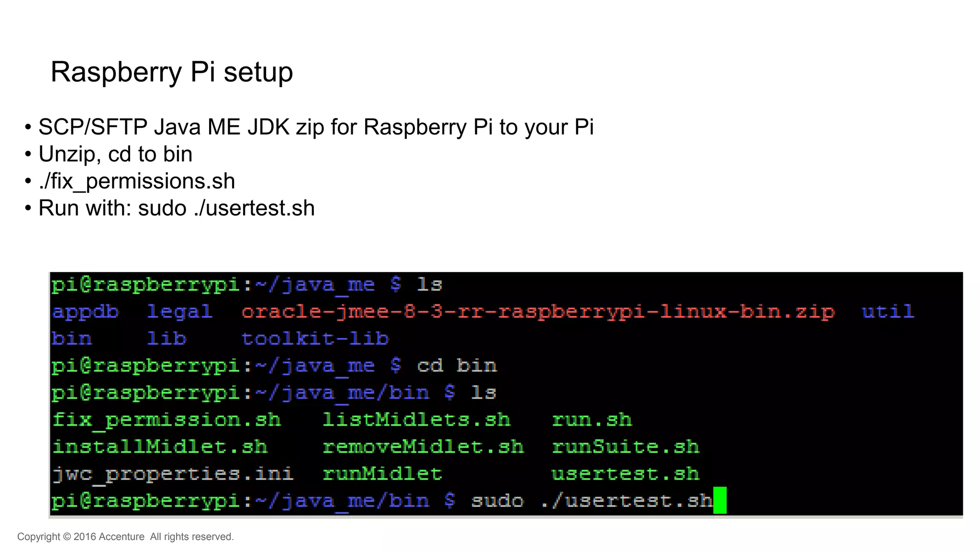
Task: Click 'toolkit-lib' directory in terminal listing
Action: (x=315, y=338)
